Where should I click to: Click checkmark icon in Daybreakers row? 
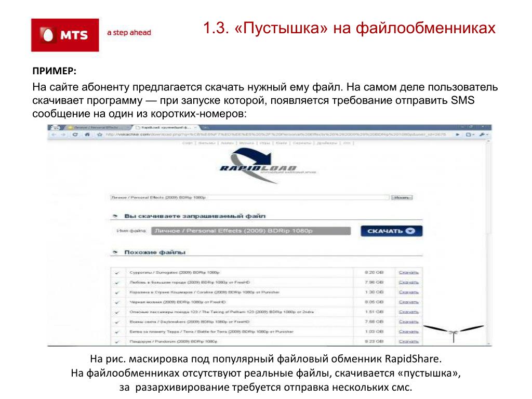click(x=117, y=322)
